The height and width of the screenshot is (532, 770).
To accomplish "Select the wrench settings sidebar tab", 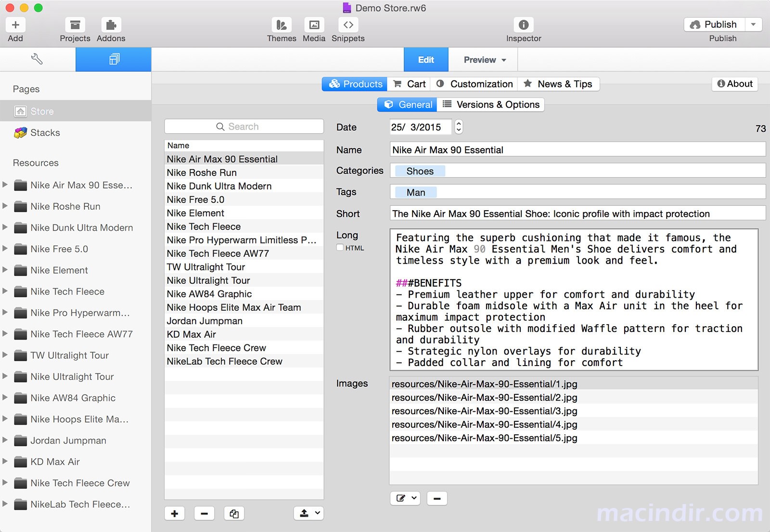I will click(38, 60).
